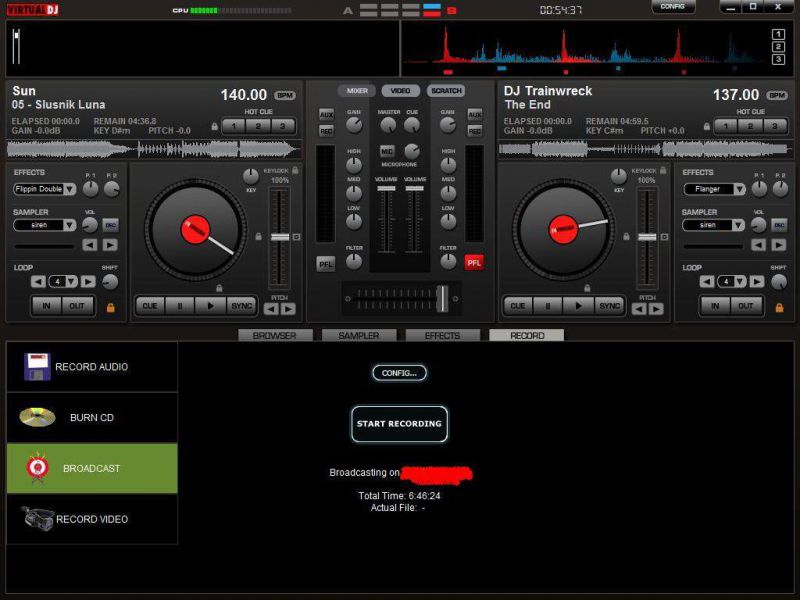
Task: Toggle the left AUX input button
Action: pos(327,115)
